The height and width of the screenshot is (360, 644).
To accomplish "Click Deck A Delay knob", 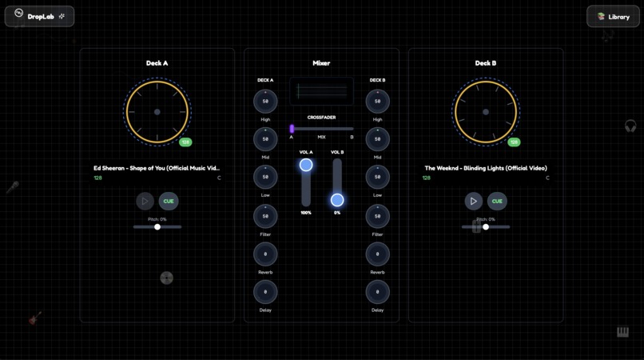I will click(x=265, y=292).
